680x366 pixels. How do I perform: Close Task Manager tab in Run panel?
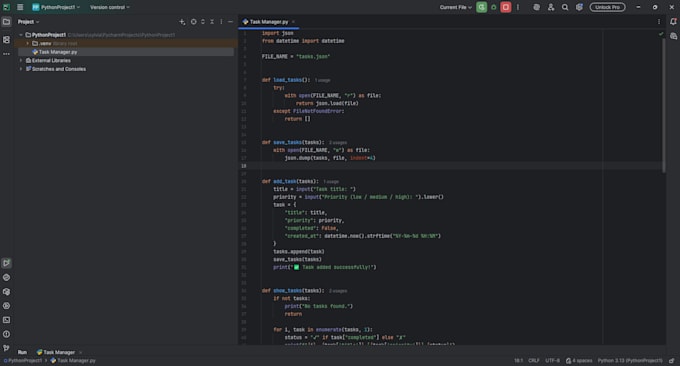point(81,352)
